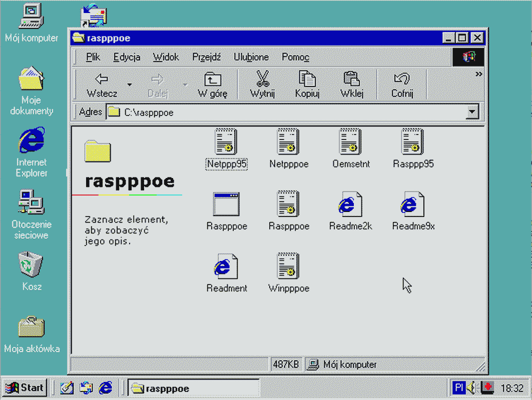Click the large folder icon in info pane
This screenshot has width=532, height=400.
[x=98, y=151]
